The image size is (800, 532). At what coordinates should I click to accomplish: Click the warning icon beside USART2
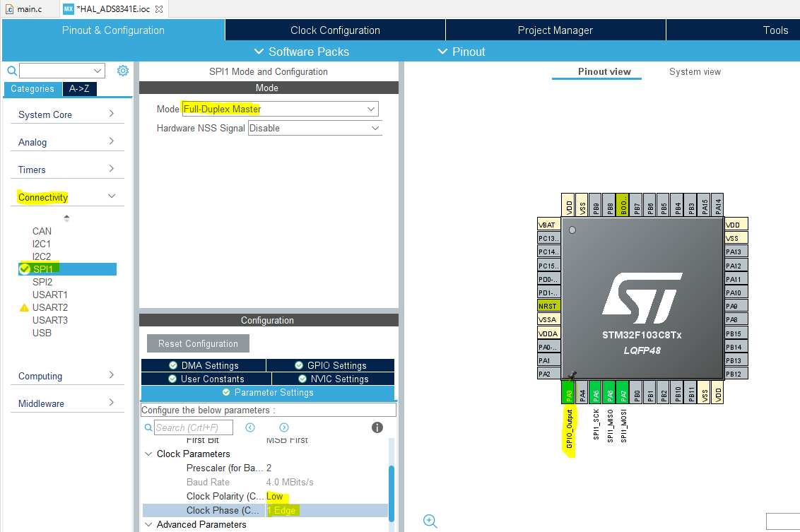click(x=24, y=307)
